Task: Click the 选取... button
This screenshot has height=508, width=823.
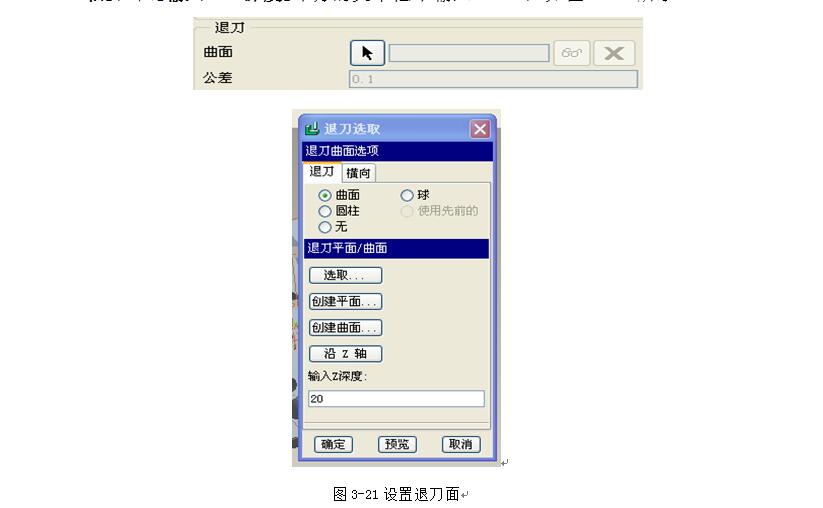Action: 345,275
